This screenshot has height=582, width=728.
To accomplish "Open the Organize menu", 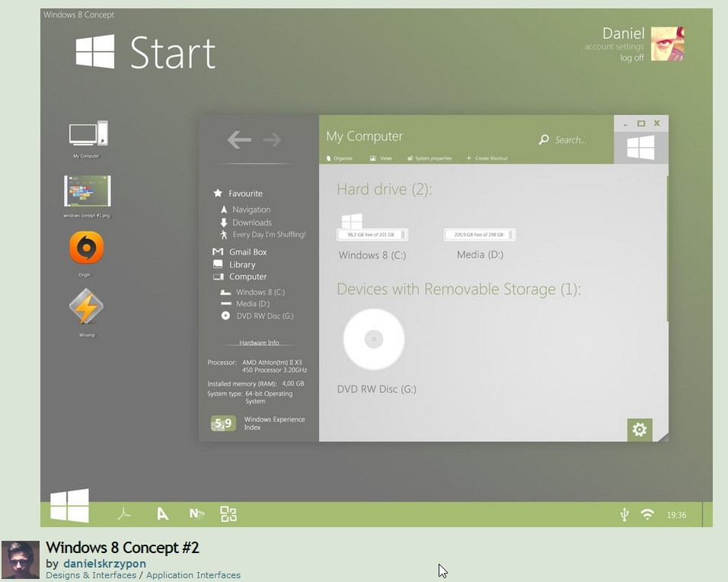I will pyautogui.click(x=340, y=158).
